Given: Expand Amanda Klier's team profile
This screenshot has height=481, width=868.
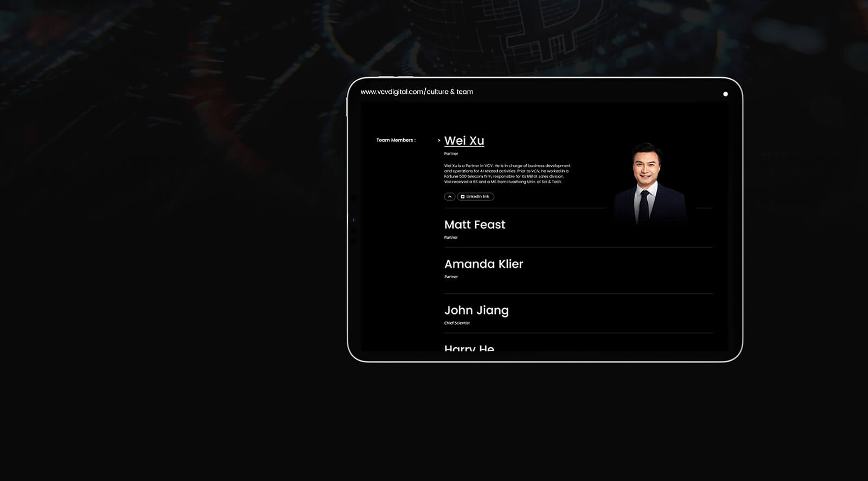Looking at the screenshot, I should 483,264.
